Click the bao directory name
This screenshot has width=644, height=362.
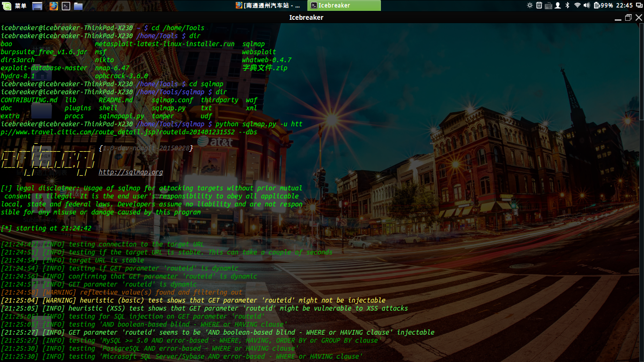tap(7, 44)
